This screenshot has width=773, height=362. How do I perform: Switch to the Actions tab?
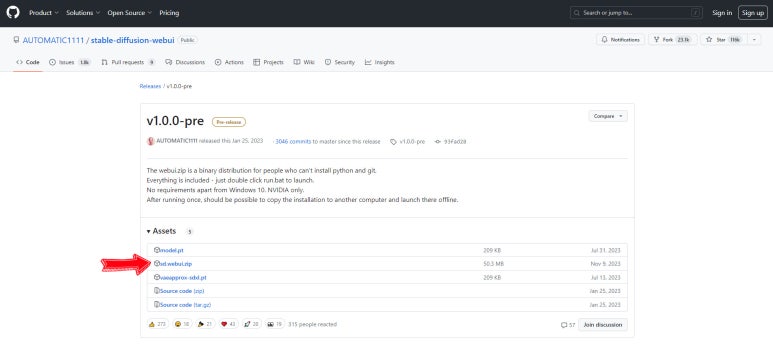229,62
